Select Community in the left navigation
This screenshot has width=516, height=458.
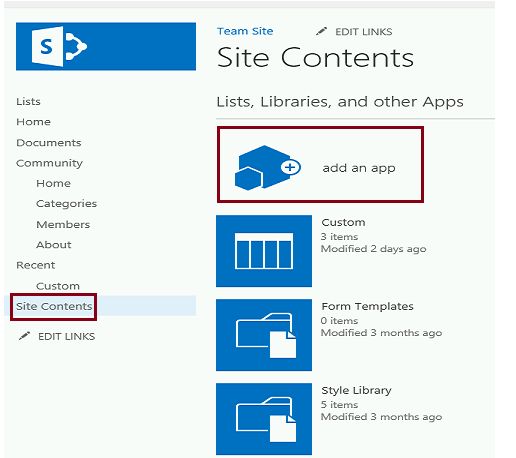tap(49, 163)
